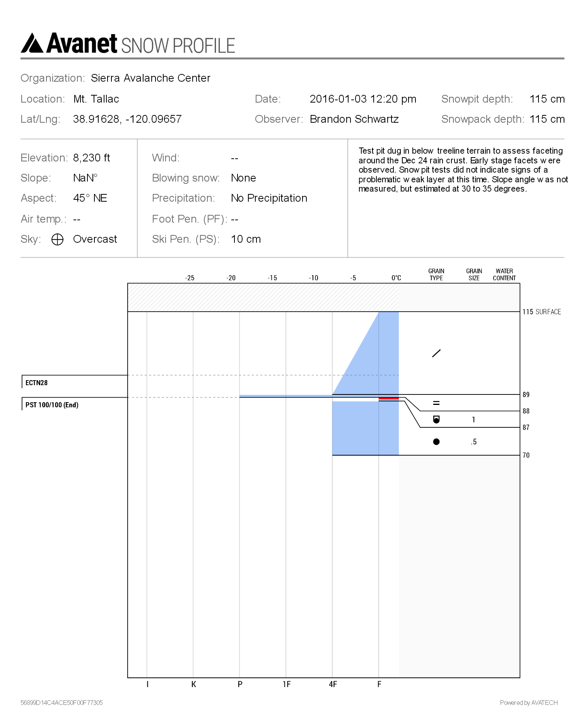This screenshot has height=720, width=588.
Task: Click the GRAIN SIZE column header
Action: pyautogui.click(x=474, y=274)
